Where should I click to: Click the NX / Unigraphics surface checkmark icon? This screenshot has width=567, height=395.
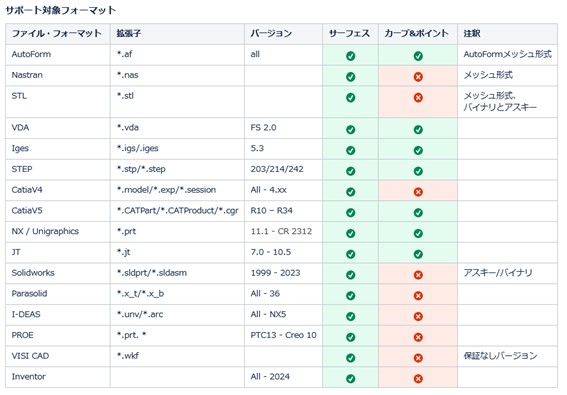tap(350, 233)
